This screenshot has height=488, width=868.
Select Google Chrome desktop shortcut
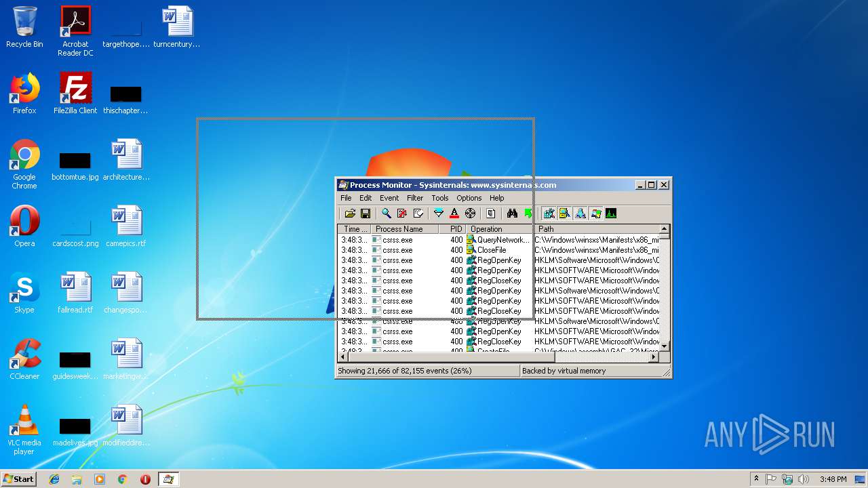[24, 164]
